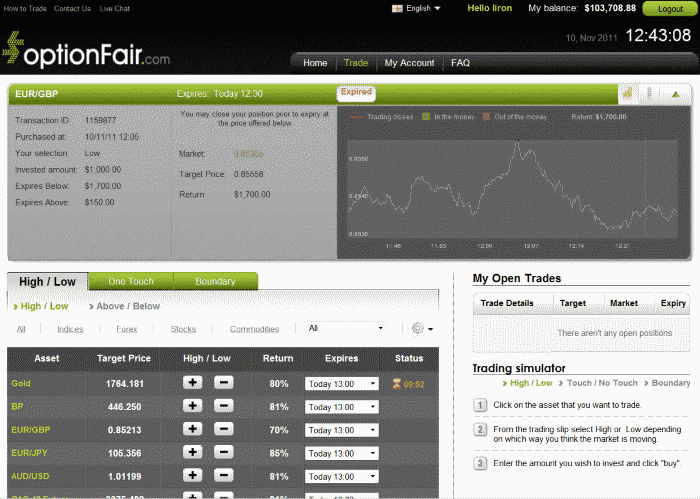The height and width of the screenshot is (499, 700).
Task: Open My Account menu item
Action: click(x=409, y=63)
